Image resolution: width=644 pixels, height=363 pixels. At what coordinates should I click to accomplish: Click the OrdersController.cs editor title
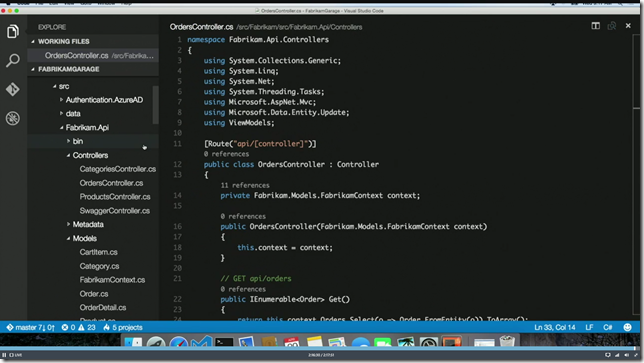click(202, 27)
